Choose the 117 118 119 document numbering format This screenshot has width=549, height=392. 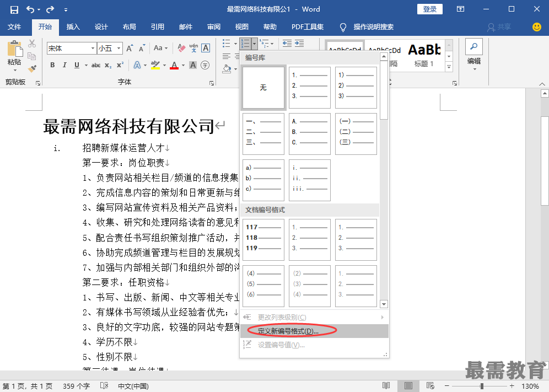click(263, 240)
